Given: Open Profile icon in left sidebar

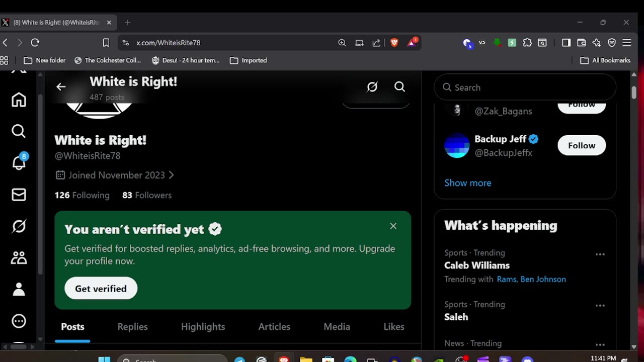Looking at the screenshot, I should (19, 289).
